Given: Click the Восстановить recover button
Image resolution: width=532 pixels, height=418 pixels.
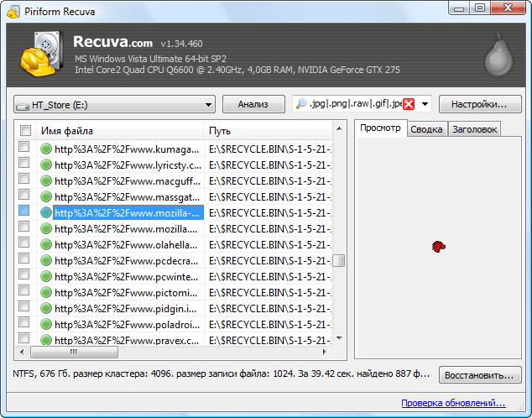Looking at the screenshot, I should pos(480,375).
